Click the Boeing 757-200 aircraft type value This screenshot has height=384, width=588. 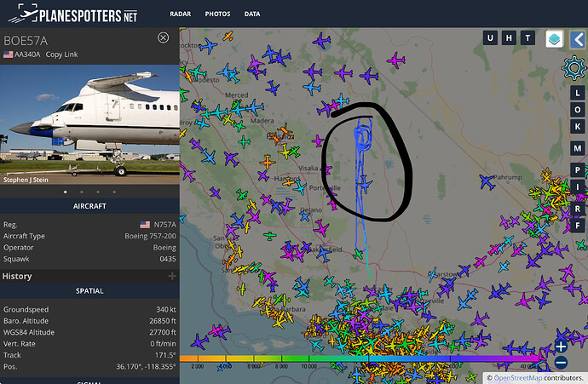[150, 236]
